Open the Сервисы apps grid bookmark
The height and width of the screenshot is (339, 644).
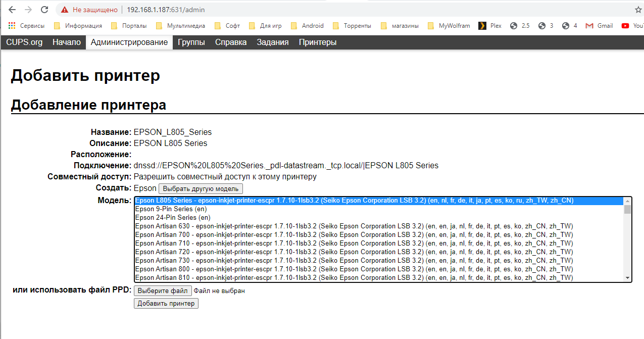coord(26,26)
